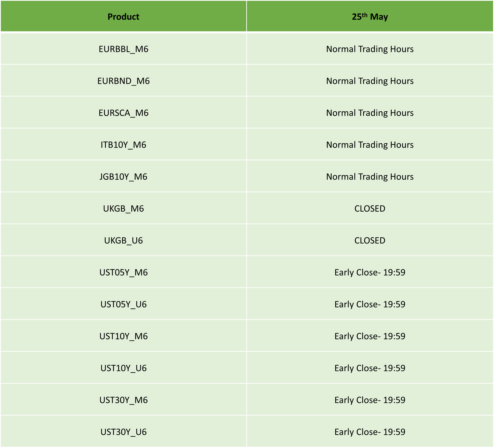The height and width of the screenshot is (448, 495).
Task: Select the UKGB_M6 product name
Action: (x=123, y=209)
